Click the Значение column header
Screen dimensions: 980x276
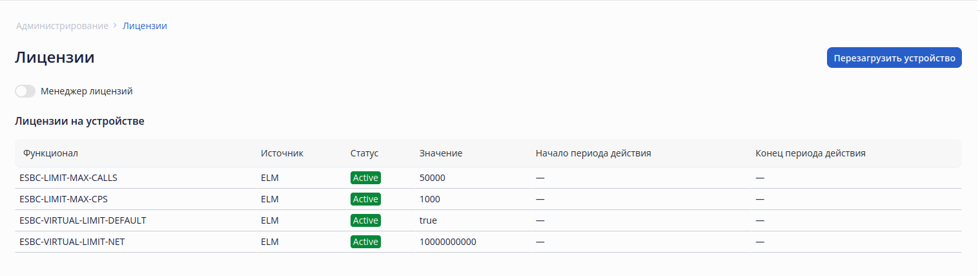coord(441,153)
